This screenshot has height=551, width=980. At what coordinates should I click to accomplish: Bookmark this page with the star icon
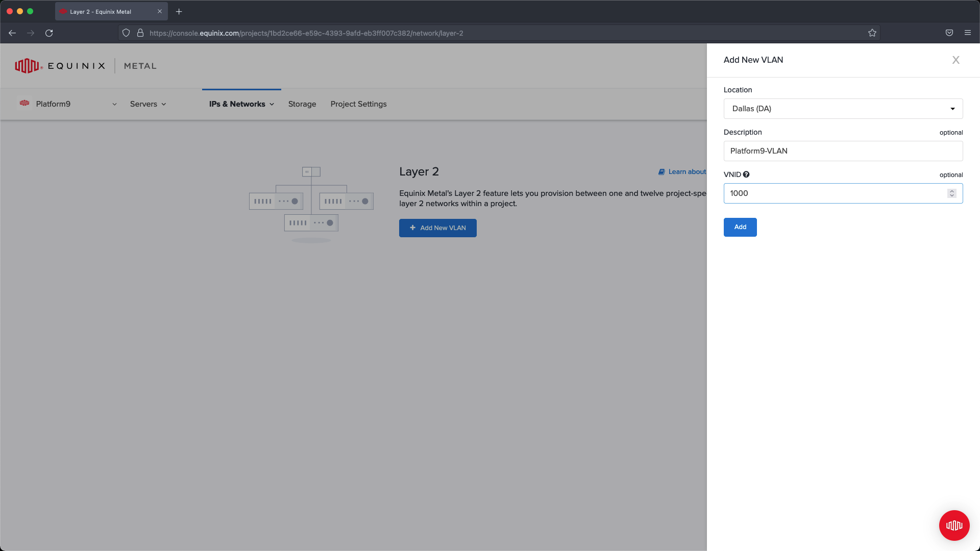click(872, 33)
